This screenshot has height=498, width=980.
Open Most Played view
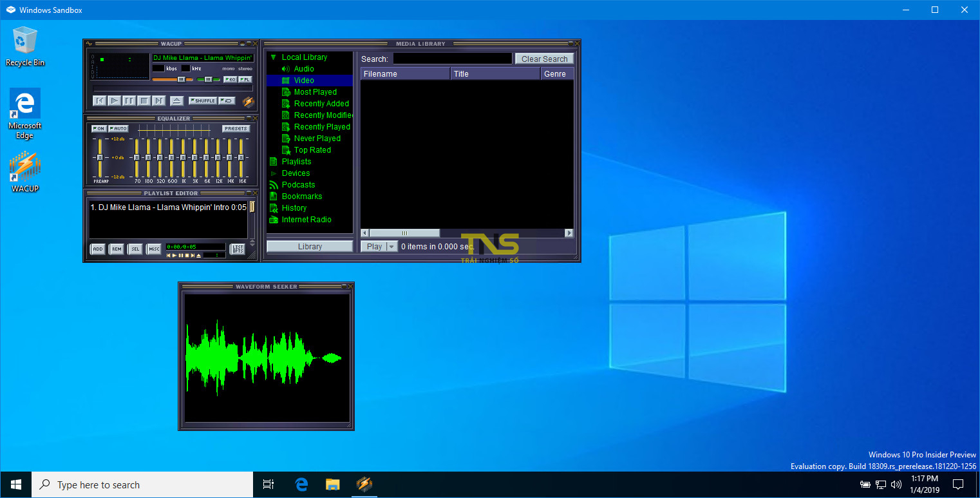(x=315, y=92)
